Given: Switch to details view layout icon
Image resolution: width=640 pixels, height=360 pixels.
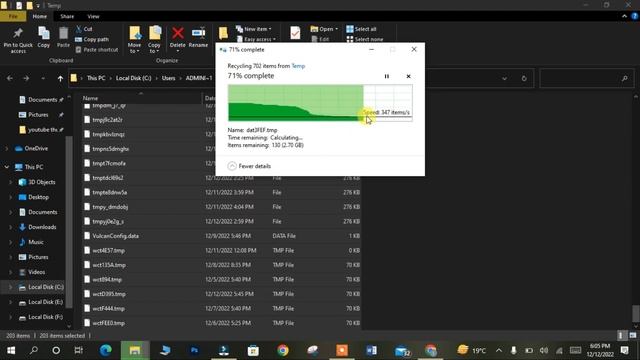Looking at the screenshot, I should (x=621, y=336).
